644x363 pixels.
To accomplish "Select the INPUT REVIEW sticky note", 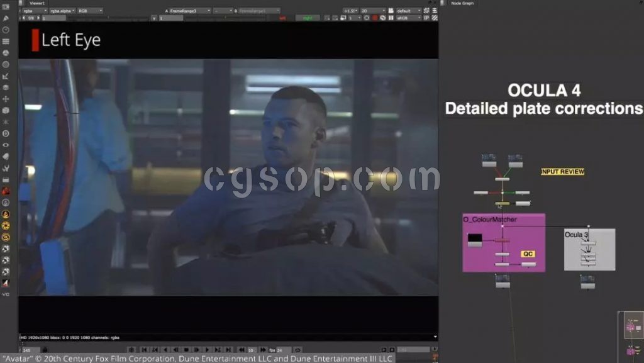I will pos(562,172).
